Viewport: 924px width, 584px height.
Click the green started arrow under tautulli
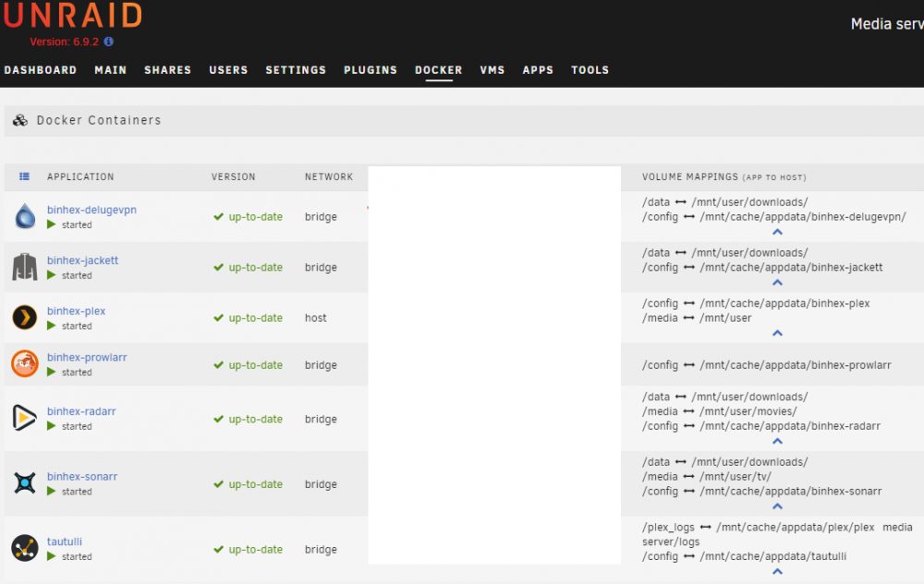tap(51, 556)
